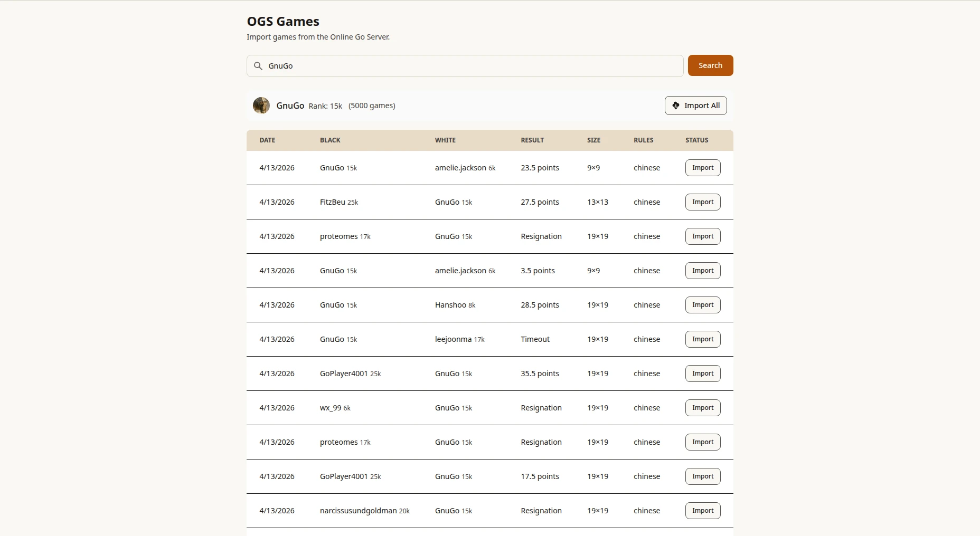Click the SIZE column header
Screen dimensions: 980x536
(593, 140)
